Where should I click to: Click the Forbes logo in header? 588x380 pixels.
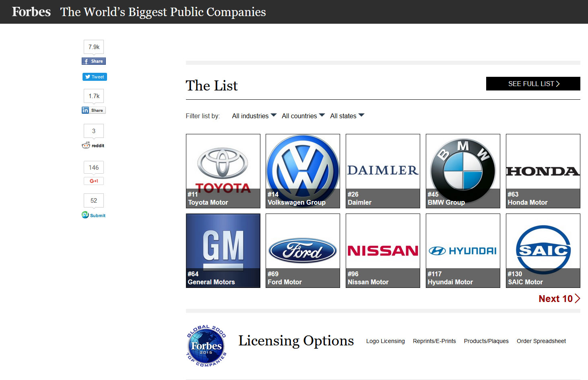[31, 12]
